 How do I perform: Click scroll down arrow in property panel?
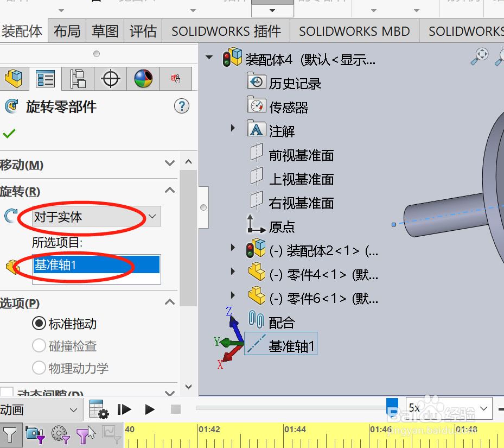click(x=189, y=387)
